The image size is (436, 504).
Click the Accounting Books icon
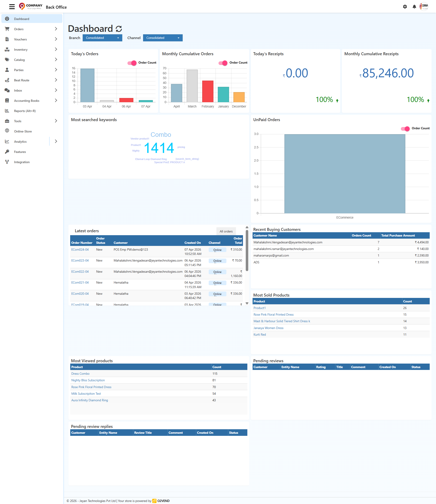[7, 101]
